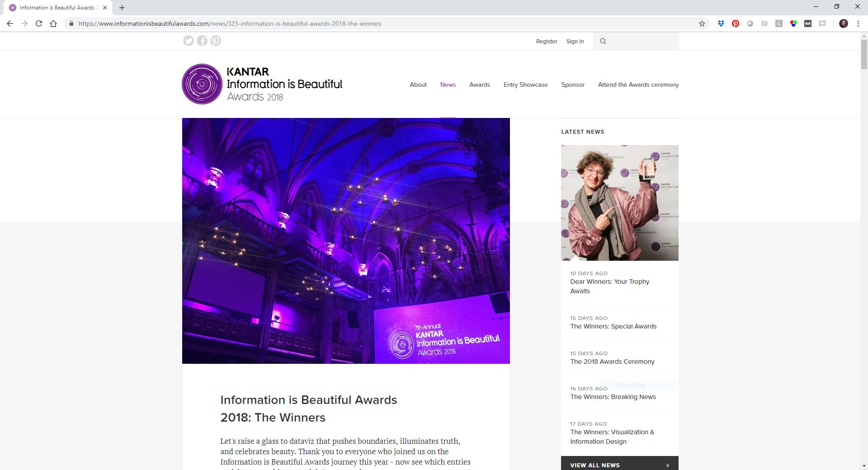Open the Register link

tap(547, 41)
